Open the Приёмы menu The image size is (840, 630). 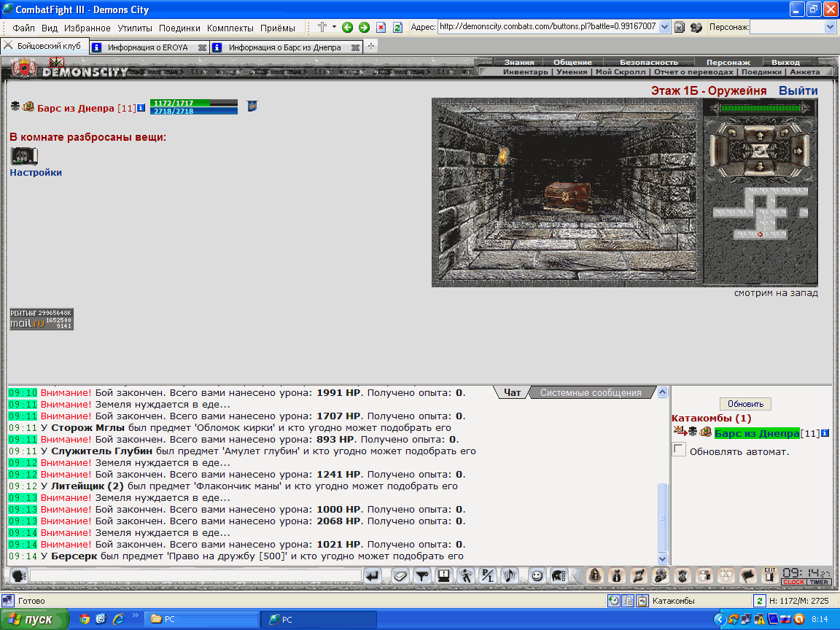click(278, 28)
